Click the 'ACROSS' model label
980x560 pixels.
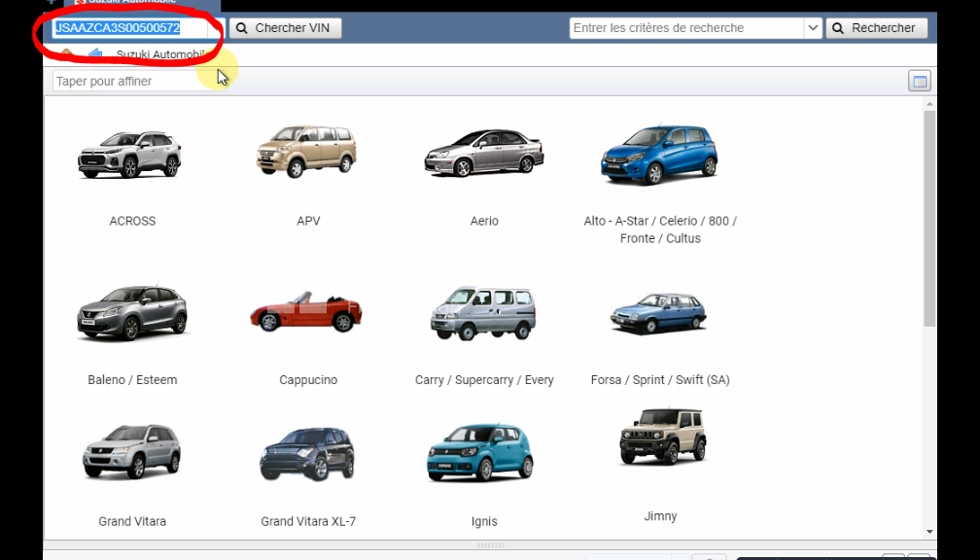[132, 222]
